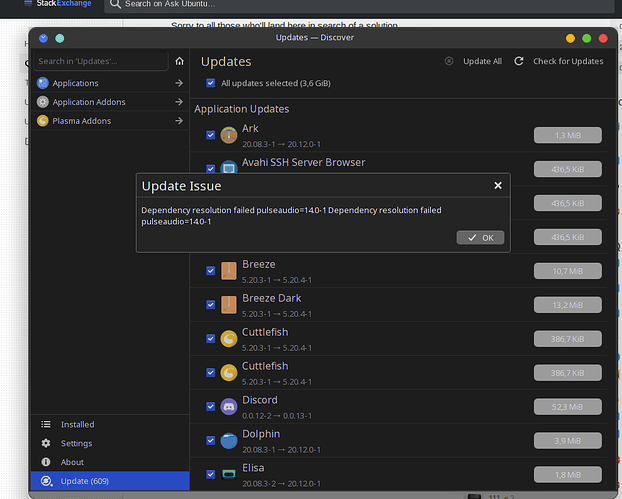Click the About info icon

[x=46, y=462]
